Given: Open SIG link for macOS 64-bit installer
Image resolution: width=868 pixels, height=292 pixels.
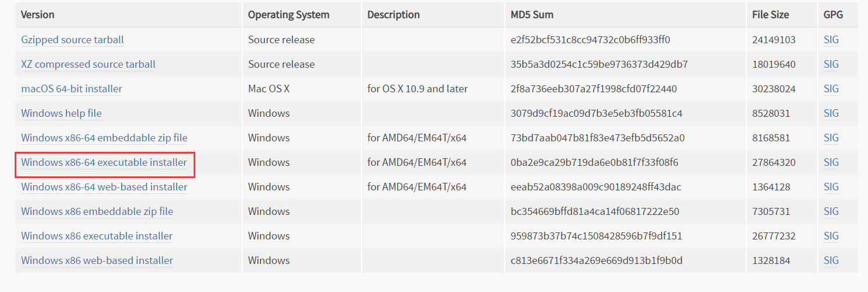Looking at the screenshot, I should (831, 89).
